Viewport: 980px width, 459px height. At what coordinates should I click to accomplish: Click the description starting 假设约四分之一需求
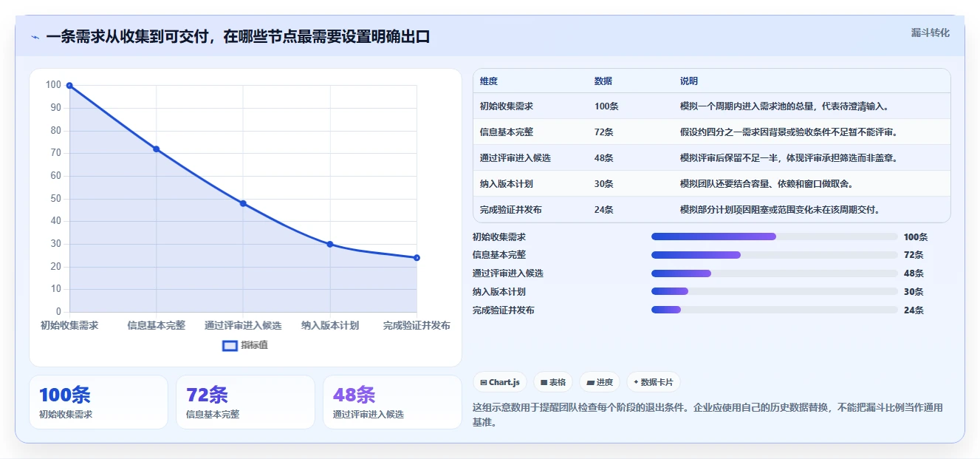point(789,132)
